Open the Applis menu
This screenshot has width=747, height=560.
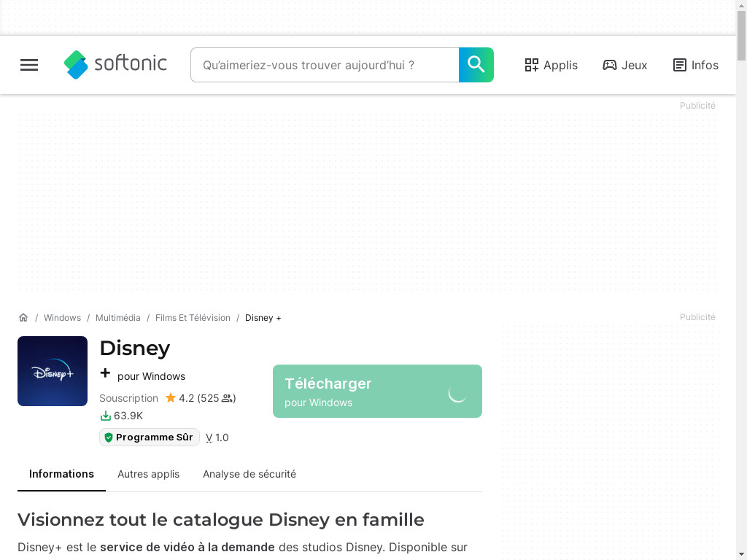tap(551, 65)
